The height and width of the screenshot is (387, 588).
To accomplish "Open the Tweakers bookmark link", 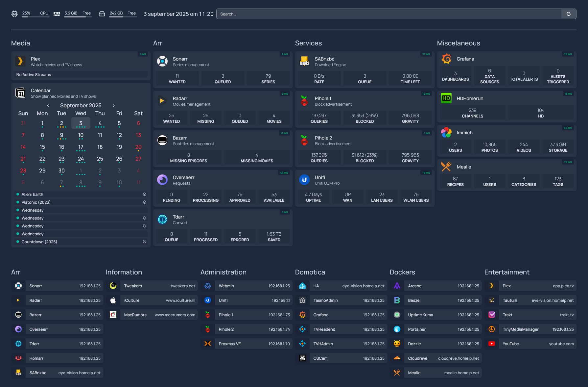I will coord(152,286).
